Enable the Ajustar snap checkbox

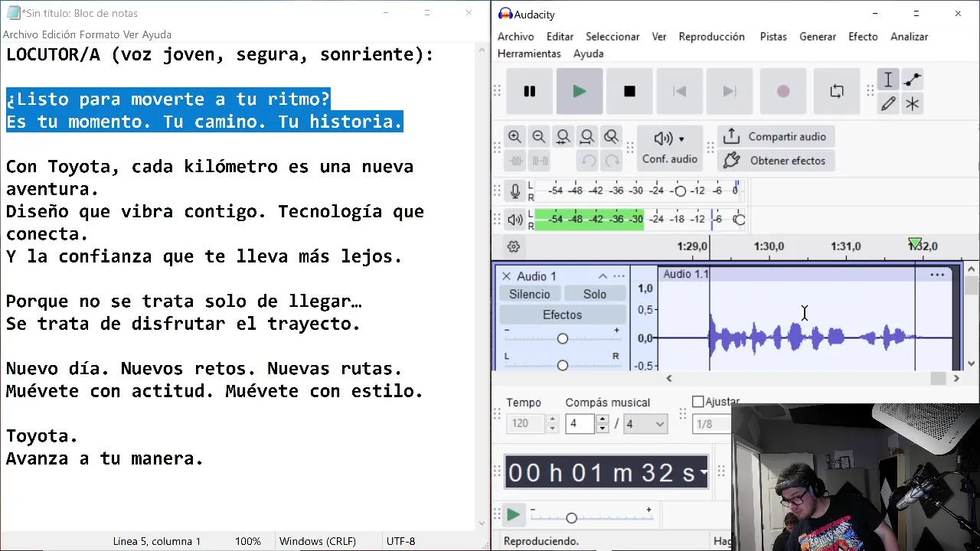tap(697, 402)
